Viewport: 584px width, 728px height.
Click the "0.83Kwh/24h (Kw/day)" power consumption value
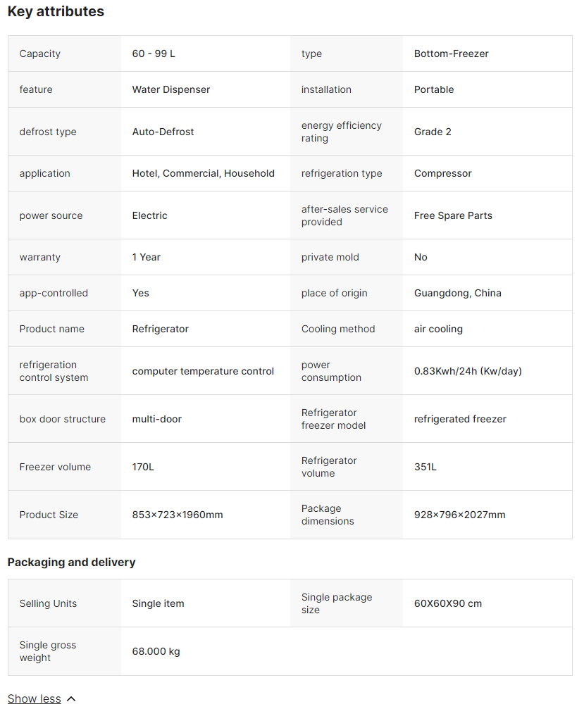coord(468,372)
